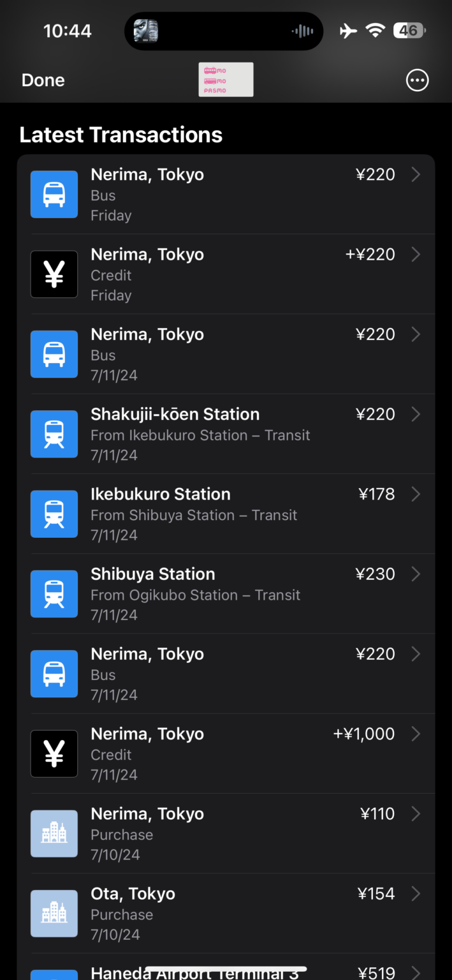Tap the yen icon beside the ¥1,000 credit
Screen dimensions: 452x980
pos(54,754)
